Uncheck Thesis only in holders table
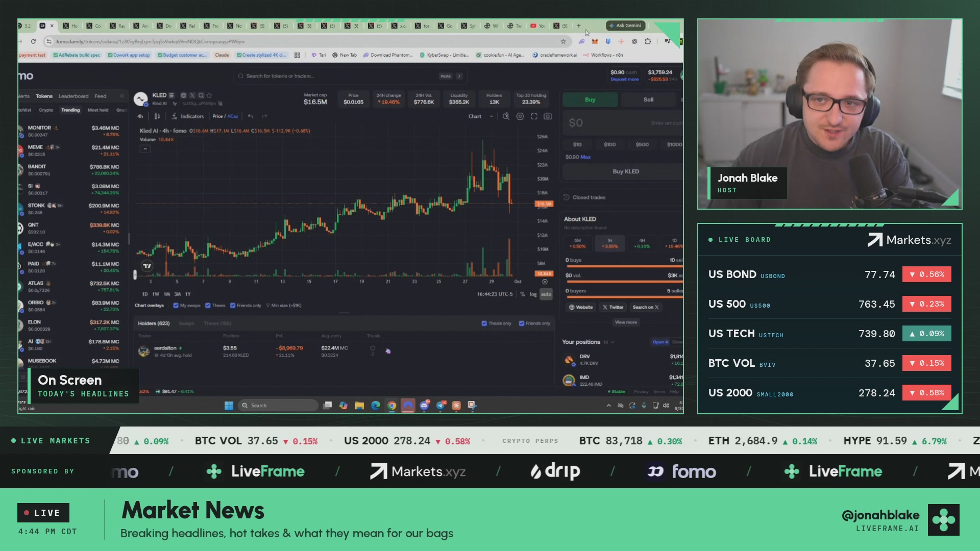Viewport: 980px width, 551px height. pyautogui.click(x=484, y=323)
